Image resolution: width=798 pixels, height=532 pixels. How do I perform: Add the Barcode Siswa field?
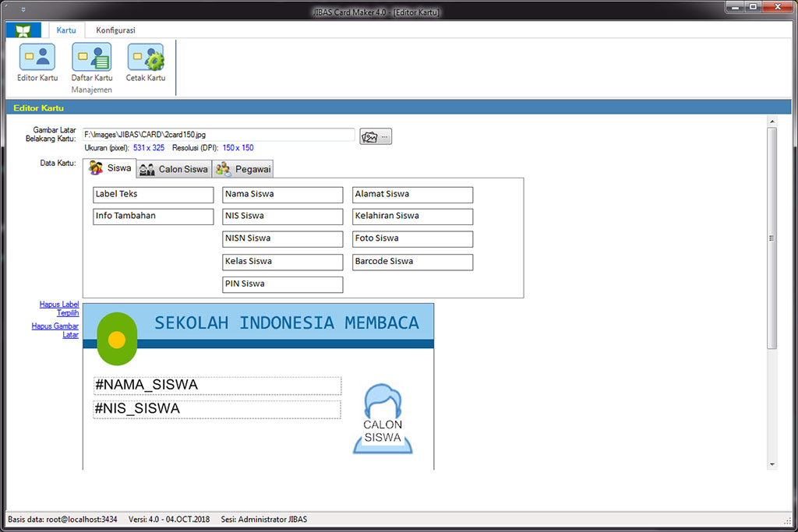pyautogui.click(x=411, y=262)
